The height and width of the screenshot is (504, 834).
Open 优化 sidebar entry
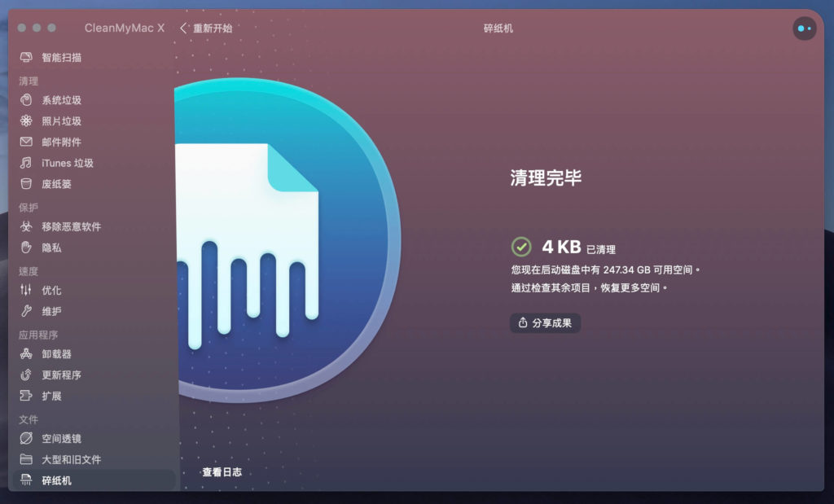click(51, 291)
